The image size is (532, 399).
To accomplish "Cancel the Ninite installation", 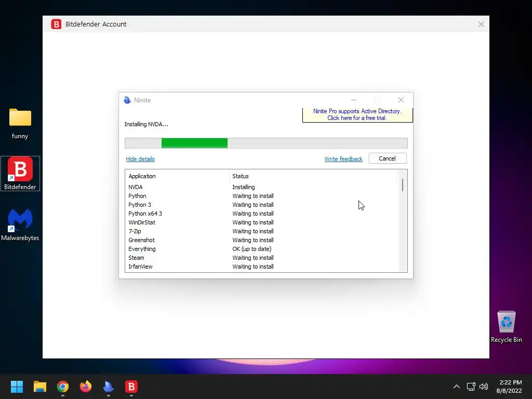I will point(388,158).
